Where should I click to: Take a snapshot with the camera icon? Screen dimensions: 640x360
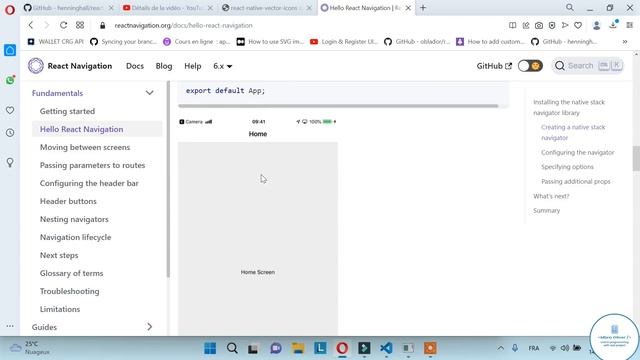click(539, 25)
